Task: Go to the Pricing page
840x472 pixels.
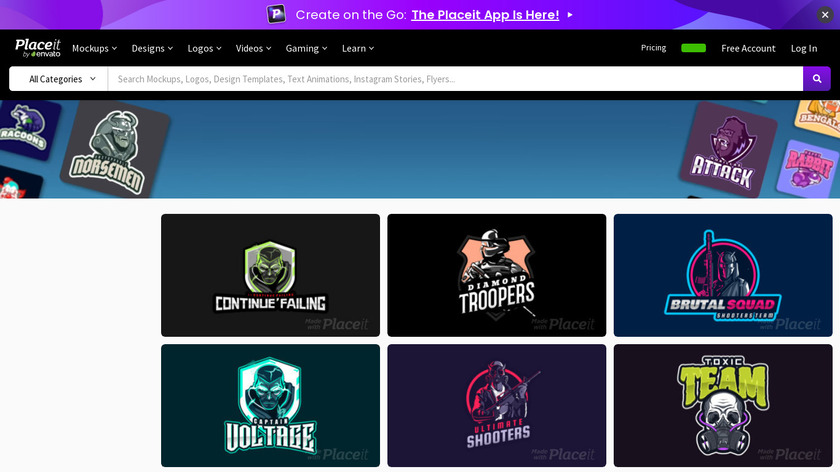Action: 654,48
